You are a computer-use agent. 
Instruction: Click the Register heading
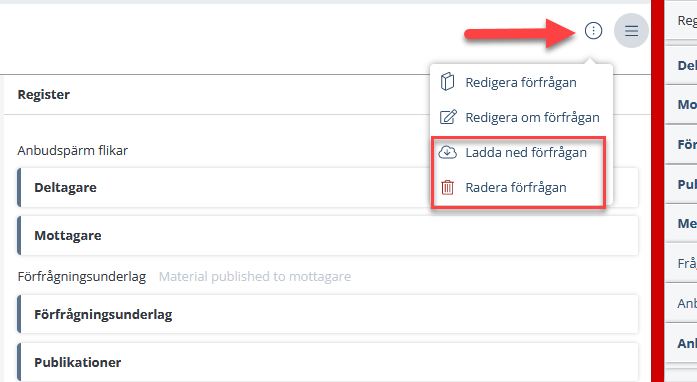click(x=44, y=94)
